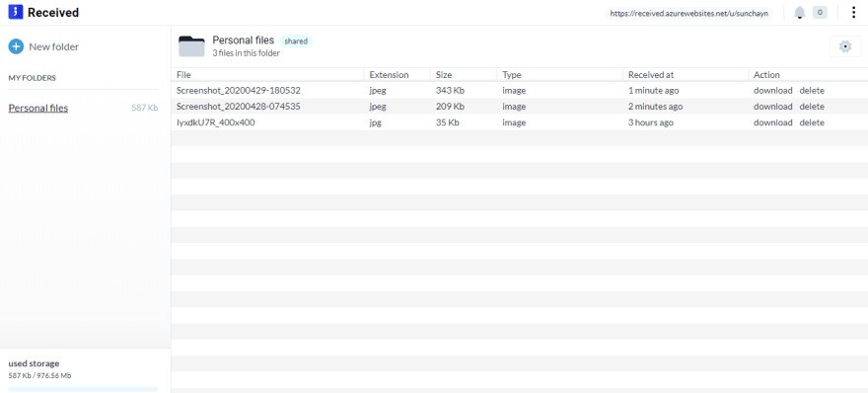Copy the received.azurewebsites.net share URL

click(x=688, y=13)
